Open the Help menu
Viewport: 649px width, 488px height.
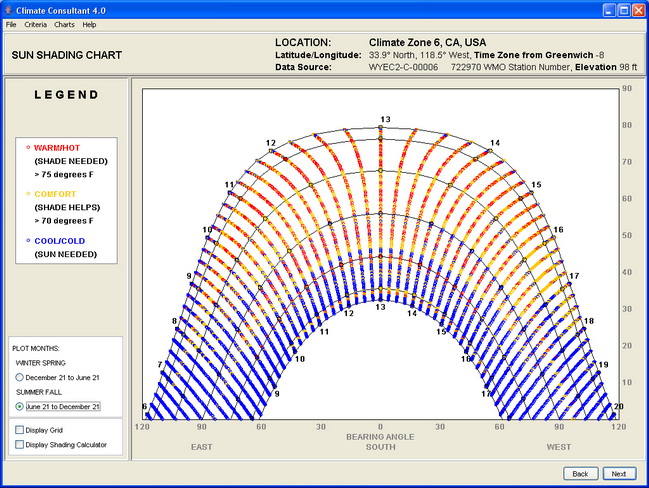(89, 24)
